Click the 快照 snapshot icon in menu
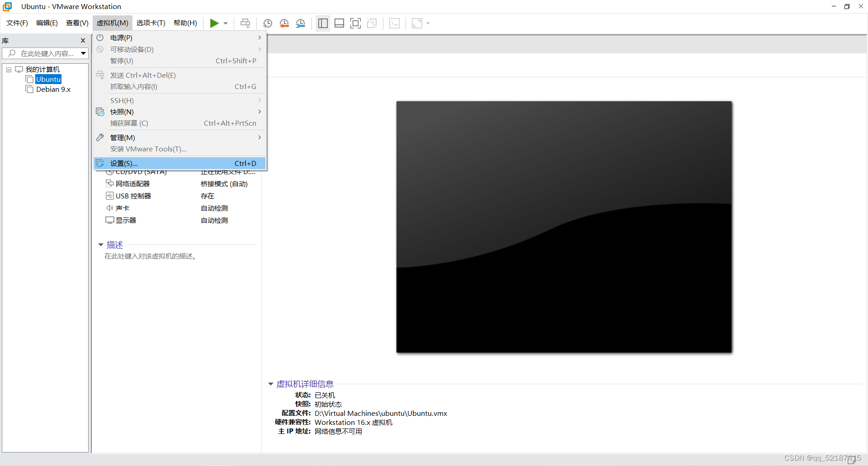The image size is (868, 466). tap(100, 112)
